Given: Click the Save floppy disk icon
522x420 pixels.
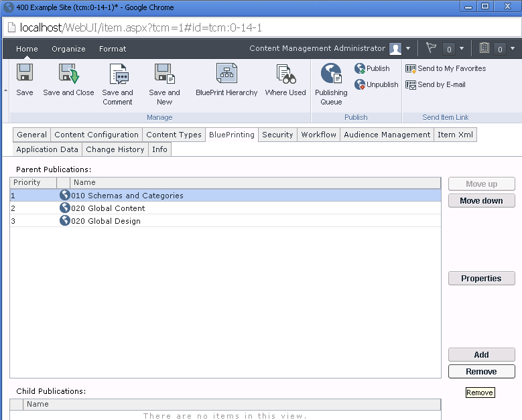Looking at the screenshot, I should tap(25, 72).
